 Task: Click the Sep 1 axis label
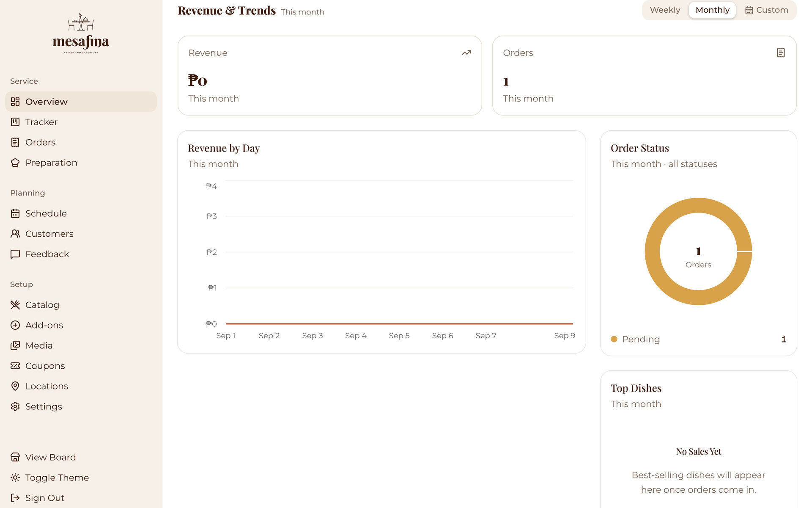click(x=226, y=336)
